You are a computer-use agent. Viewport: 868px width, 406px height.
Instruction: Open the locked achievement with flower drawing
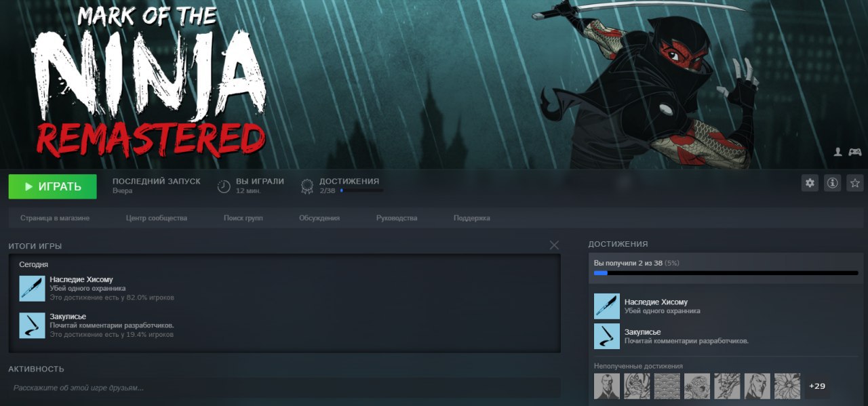click(787, 386)
